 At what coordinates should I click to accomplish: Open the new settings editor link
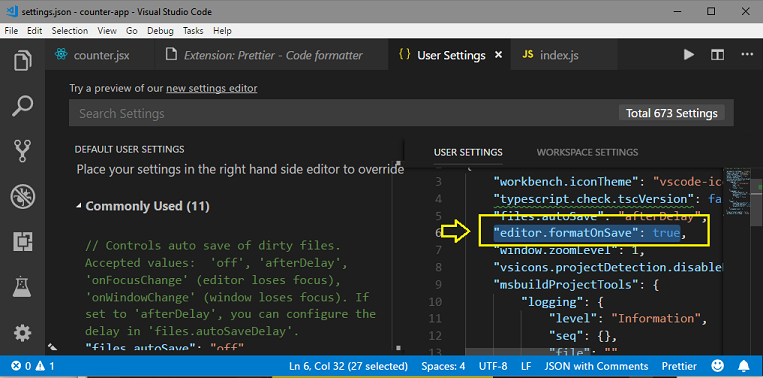pyautogui.click(x=212, y=89)
